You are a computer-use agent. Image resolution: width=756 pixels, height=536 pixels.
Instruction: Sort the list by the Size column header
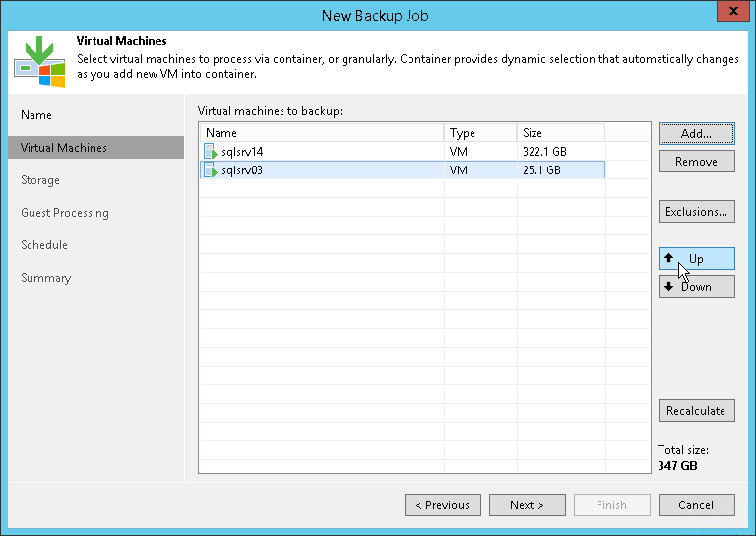(559, 133)
